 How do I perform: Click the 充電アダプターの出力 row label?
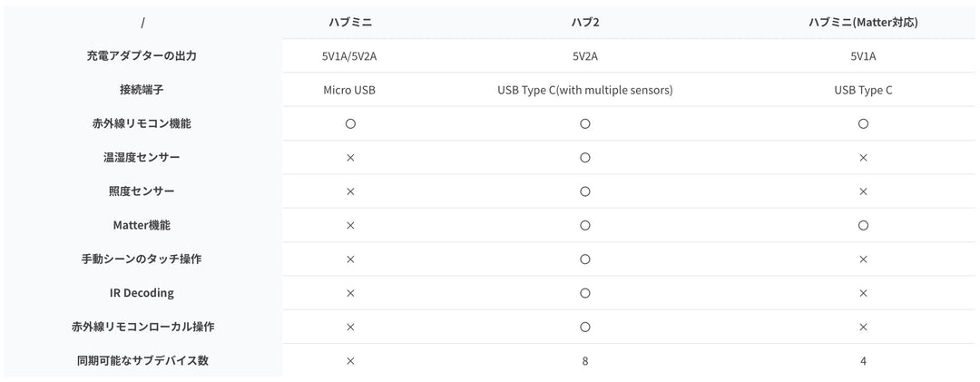click(142, 56)
